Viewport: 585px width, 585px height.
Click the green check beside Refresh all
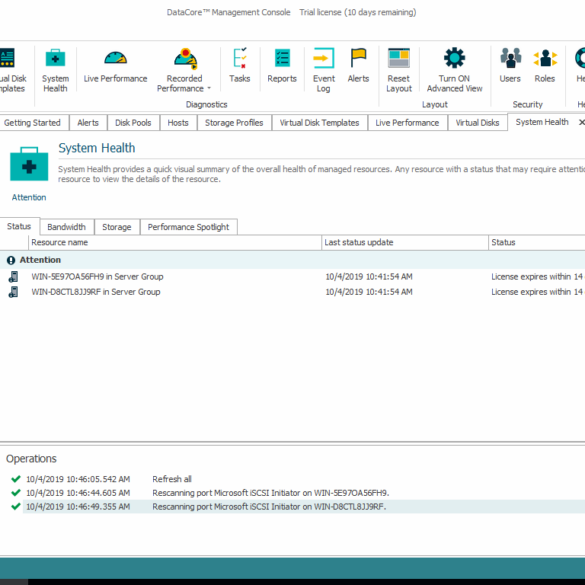pos(16,479)
